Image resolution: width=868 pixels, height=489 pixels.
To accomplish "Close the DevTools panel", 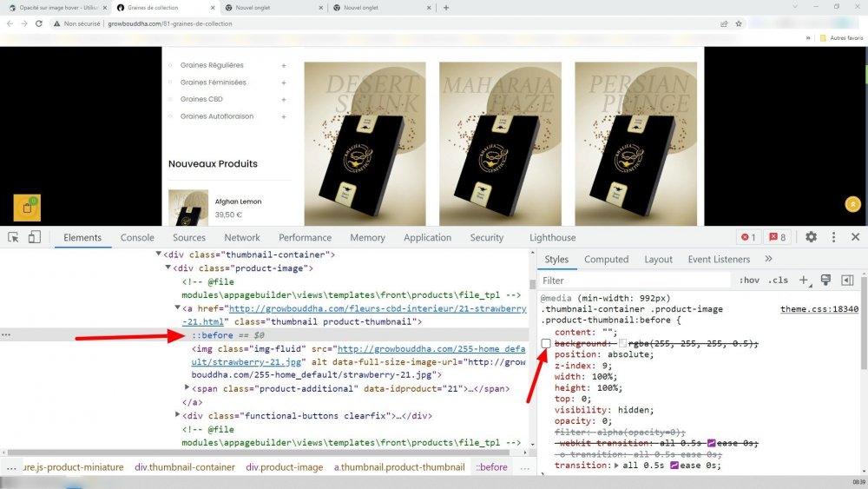I will 855,237.
